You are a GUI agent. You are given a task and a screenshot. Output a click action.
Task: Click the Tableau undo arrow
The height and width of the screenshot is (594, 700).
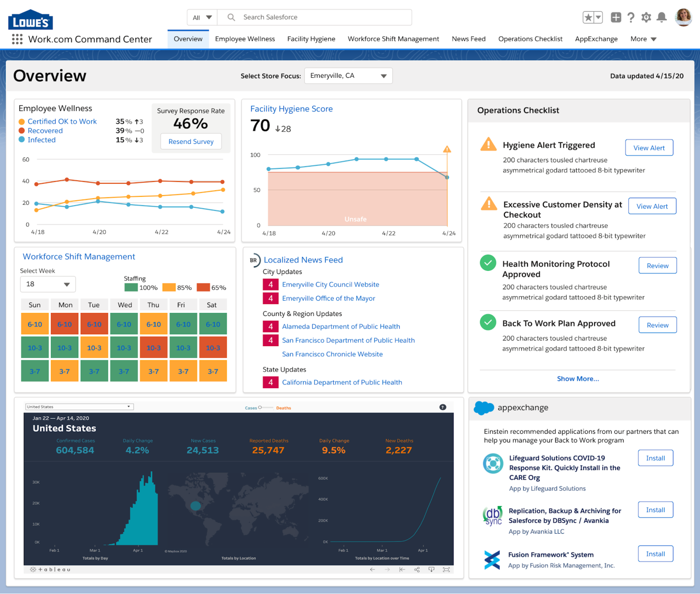coord(372,569)
